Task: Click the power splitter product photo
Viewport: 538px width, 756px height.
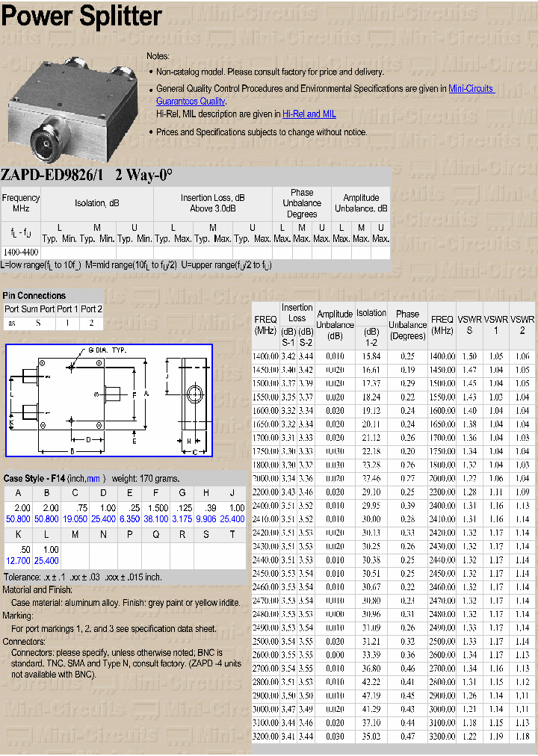Action: coord(72,110)
